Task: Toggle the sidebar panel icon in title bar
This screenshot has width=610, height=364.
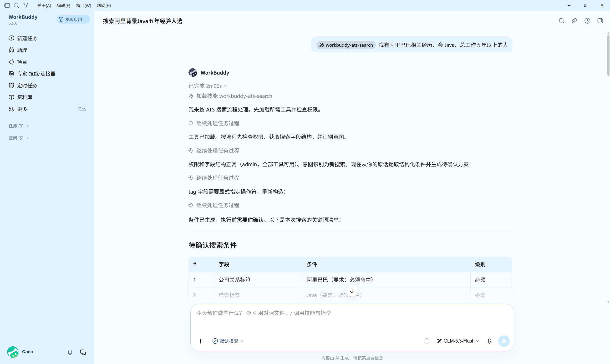Action: [7, 5]
